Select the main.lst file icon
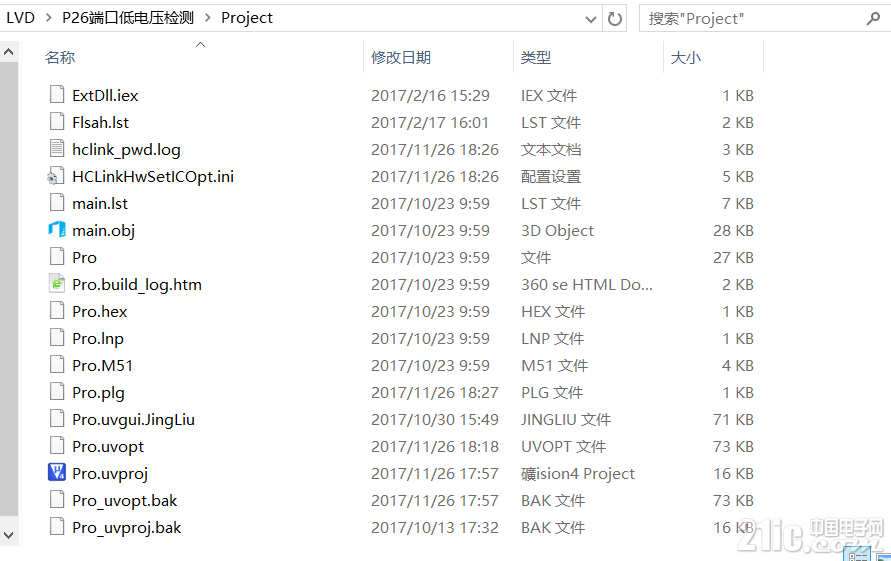 coord(57,203)
